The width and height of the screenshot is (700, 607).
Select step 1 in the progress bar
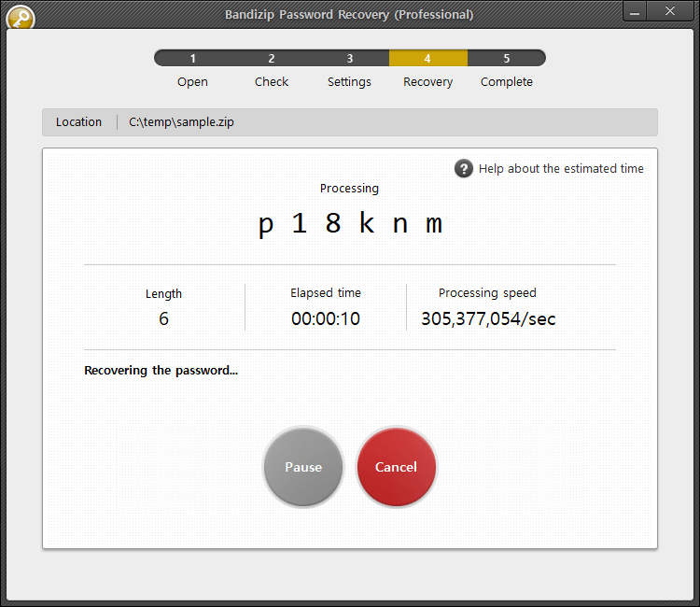tap(193, 58)
